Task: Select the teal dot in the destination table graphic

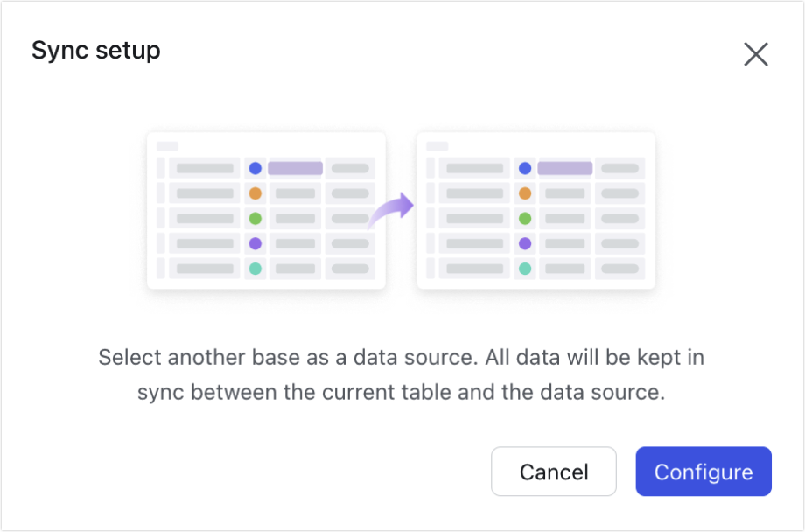Action: pos(525,268)
